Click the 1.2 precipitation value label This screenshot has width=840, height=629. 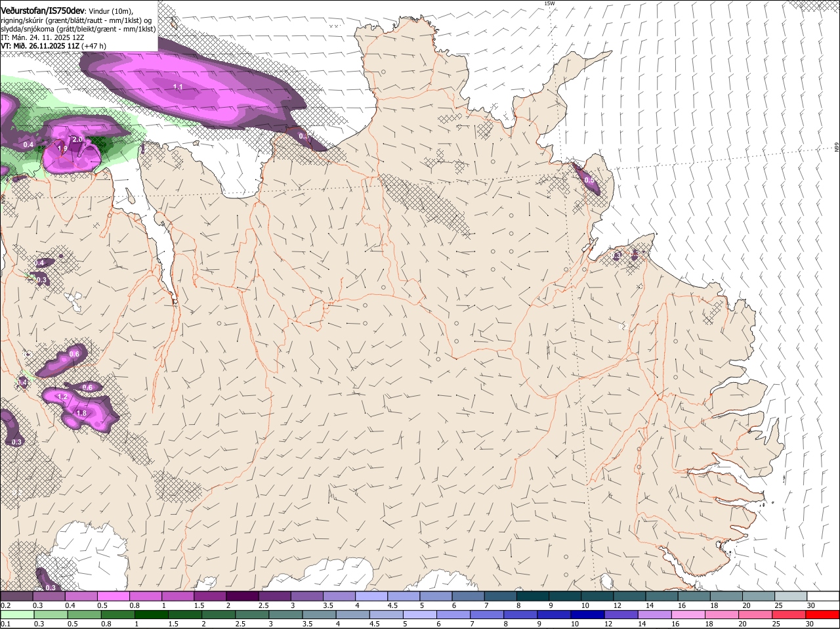click(63, 397)
